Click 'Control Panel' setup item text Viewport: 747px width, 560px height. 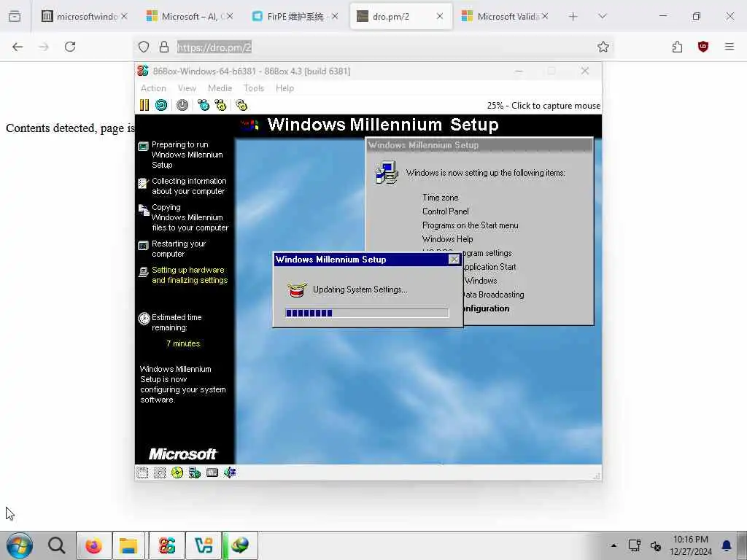click(446, 211)
